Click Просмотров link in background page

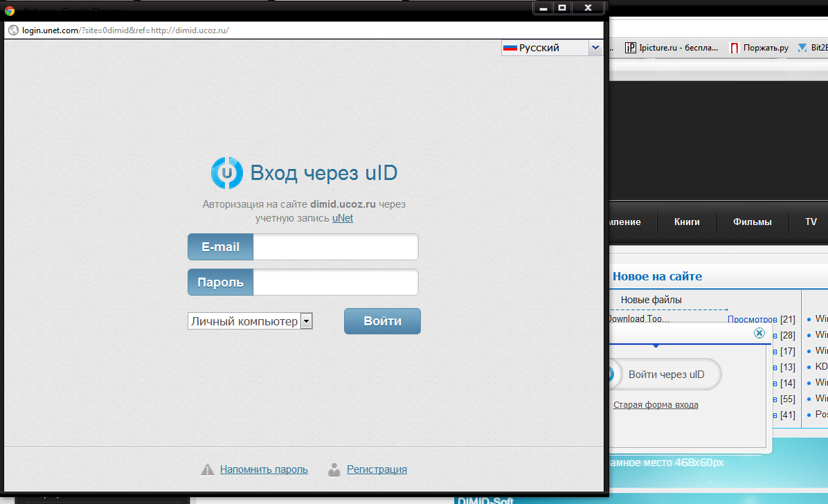[752, 319]
